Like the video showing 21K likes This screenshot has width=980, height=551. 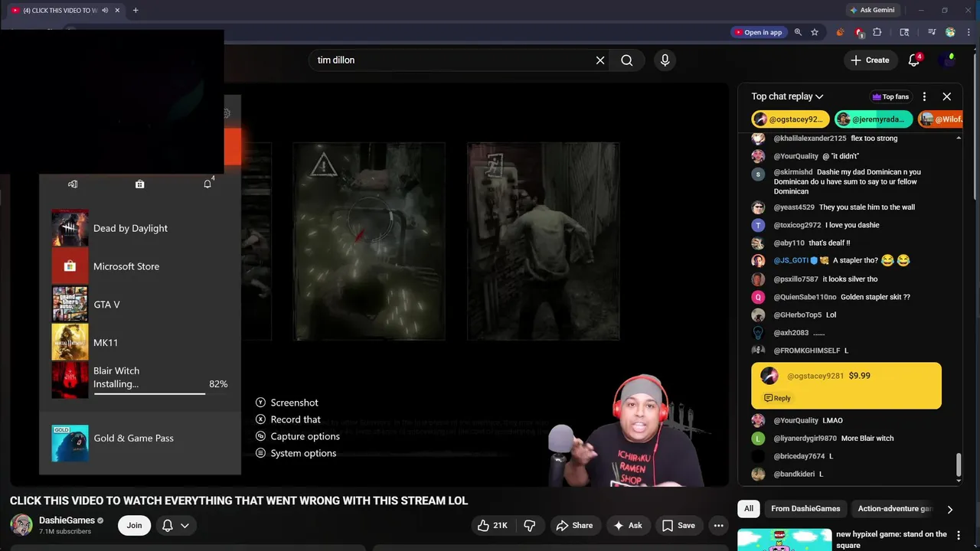click(x=492, y=525)
